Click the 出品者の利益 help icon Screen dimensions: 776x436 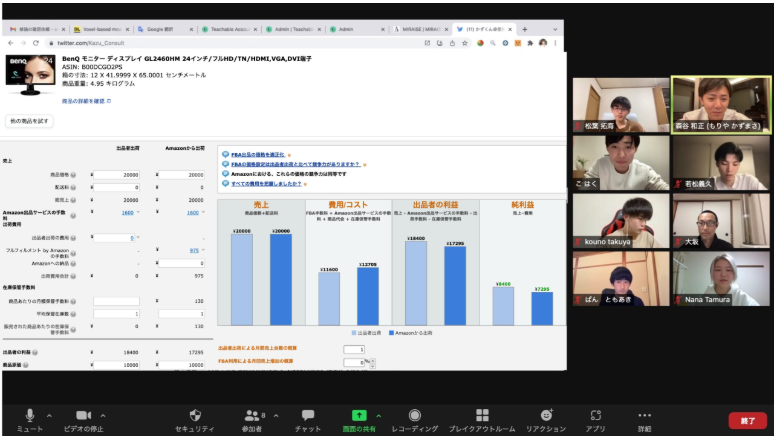click(x=35, y=352)
